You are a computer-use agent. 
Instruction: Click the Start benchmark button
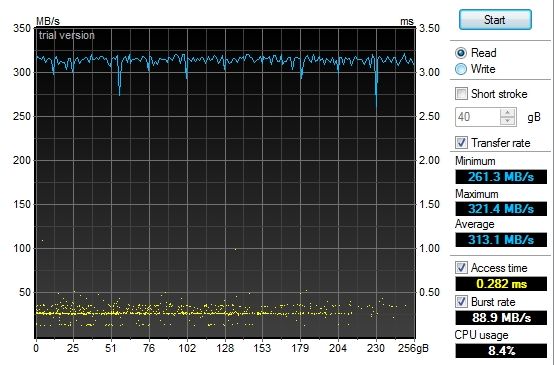[x=495, y=20]
